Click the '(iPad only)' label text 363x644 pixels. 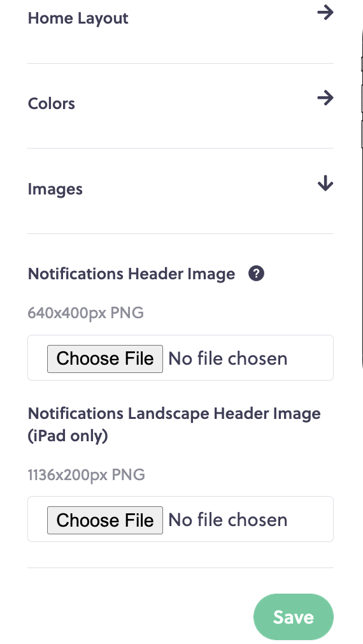(x=68, y=435)
